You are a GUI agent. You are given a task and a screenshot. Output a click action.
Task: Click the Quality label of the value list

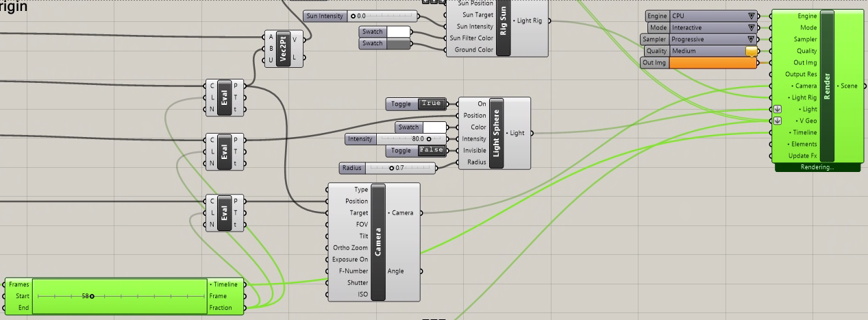[x=657, y=51]
